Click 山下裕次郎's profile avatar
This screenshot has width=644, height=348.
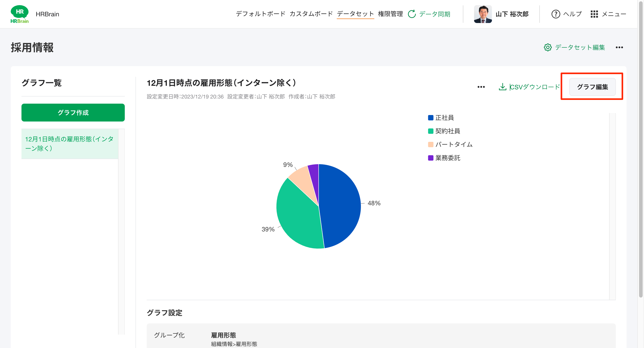[x=483, y=14]
